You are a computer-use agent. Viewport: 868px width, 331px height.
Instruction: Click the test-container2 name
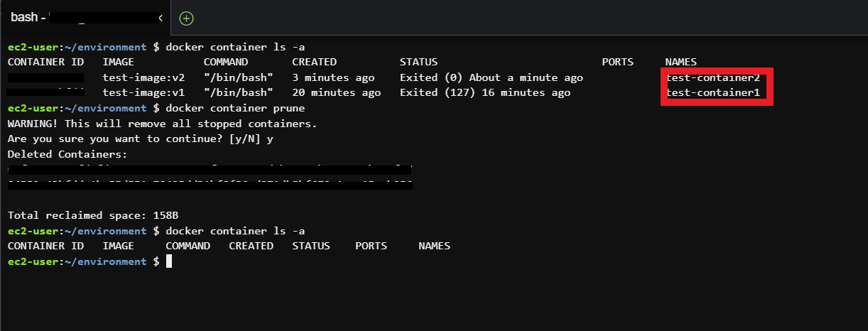point(713,77)
